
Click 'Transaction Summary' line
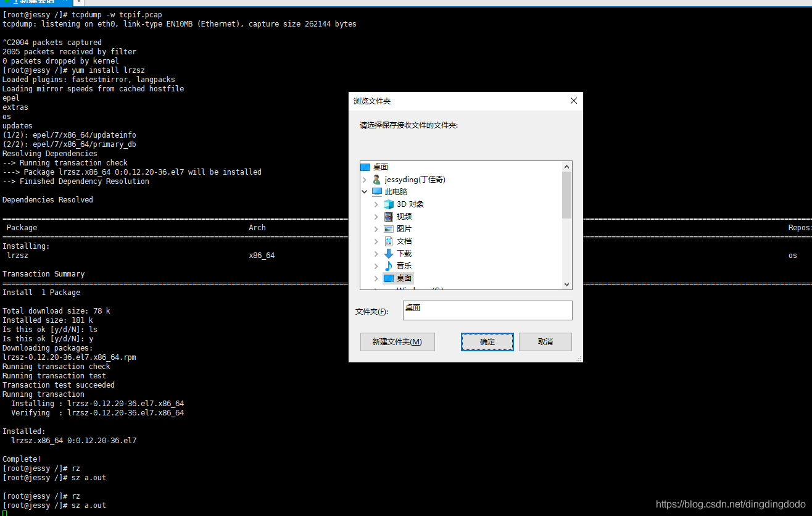click(x=43, y=274)
